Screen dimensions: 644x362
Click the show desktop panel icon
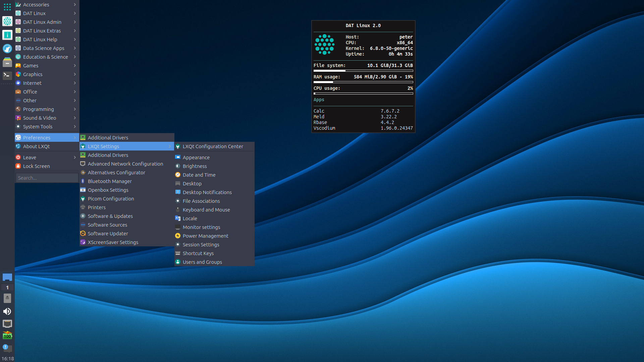click(x=7, y=277)
